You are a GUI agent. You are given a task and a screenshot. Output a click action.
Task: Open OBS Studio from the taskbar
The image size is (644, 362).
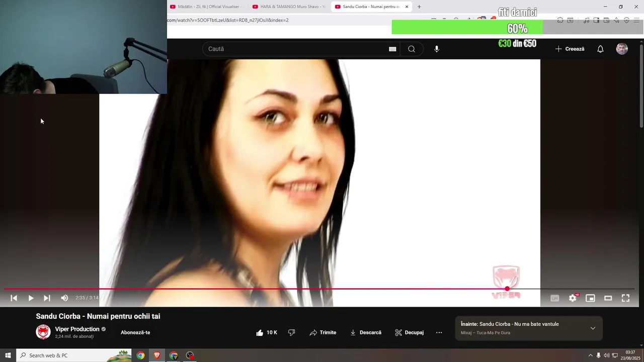pyautogui.click(x=190, y=355)
